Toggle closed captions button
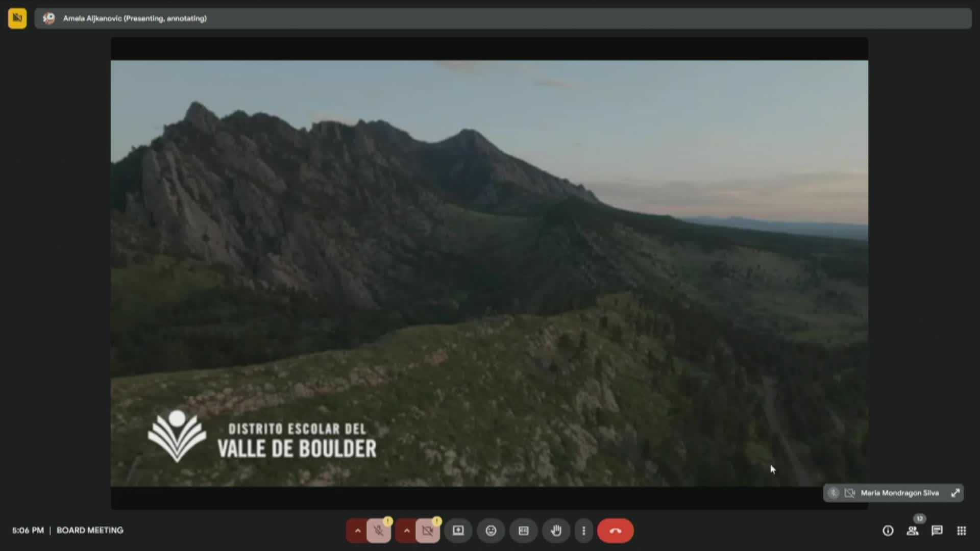Viewport: 980px width, 551px height. click(523, 531)
